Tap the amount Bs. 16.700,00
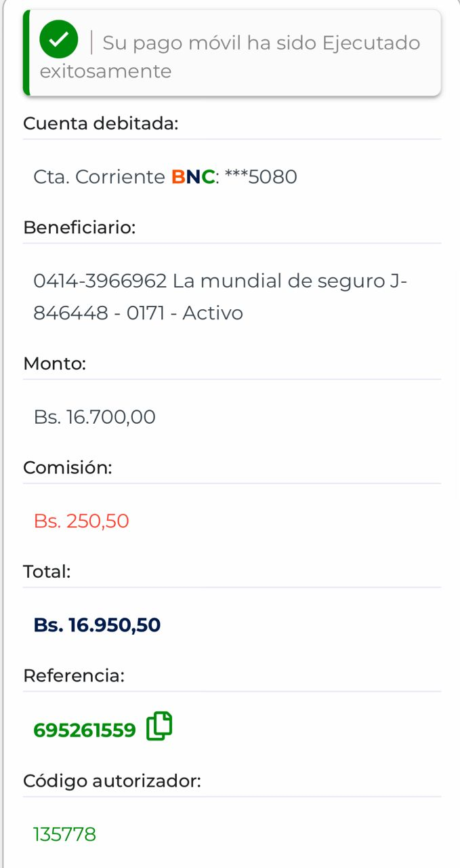Viewport: 460px width, 868px height. tap(95, 417)
